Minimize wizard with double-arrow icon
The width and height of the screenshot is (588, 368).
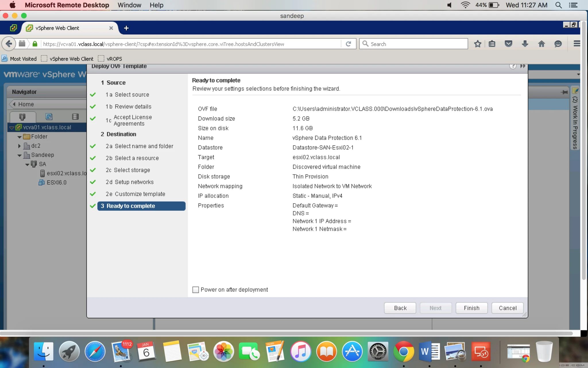tap(523, 66)
